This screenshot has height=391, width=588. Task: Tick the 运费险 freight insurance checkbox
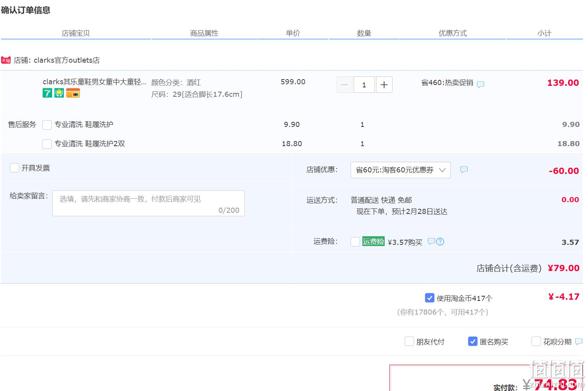click(x=355, y=242)
